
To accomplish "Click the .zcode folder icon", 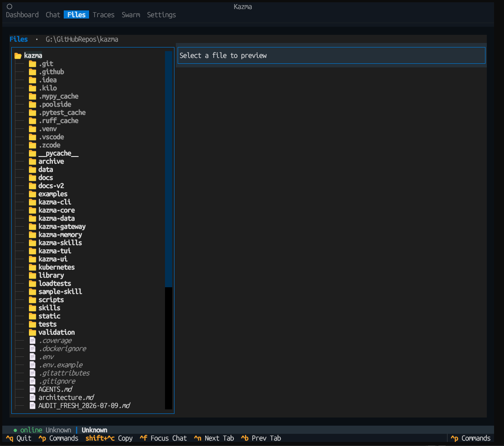I will click(x=33, y=145).
